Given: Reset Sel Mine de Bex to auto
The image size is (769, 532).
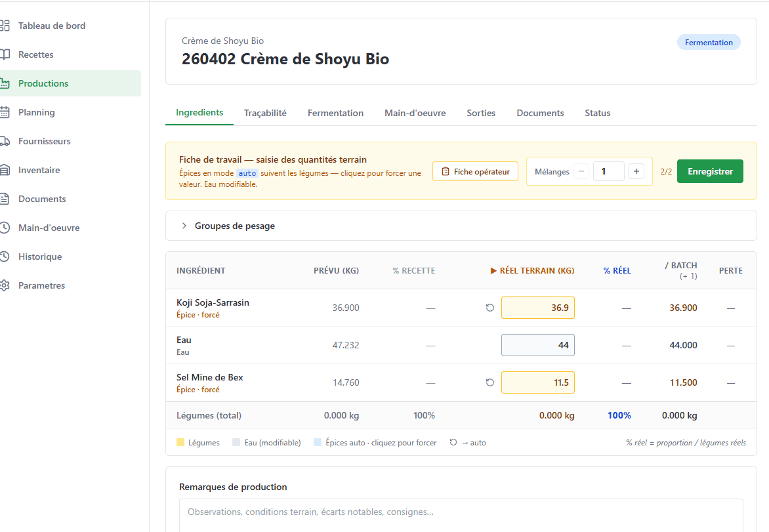Looking at the screenshot, I should coord(489,382).
